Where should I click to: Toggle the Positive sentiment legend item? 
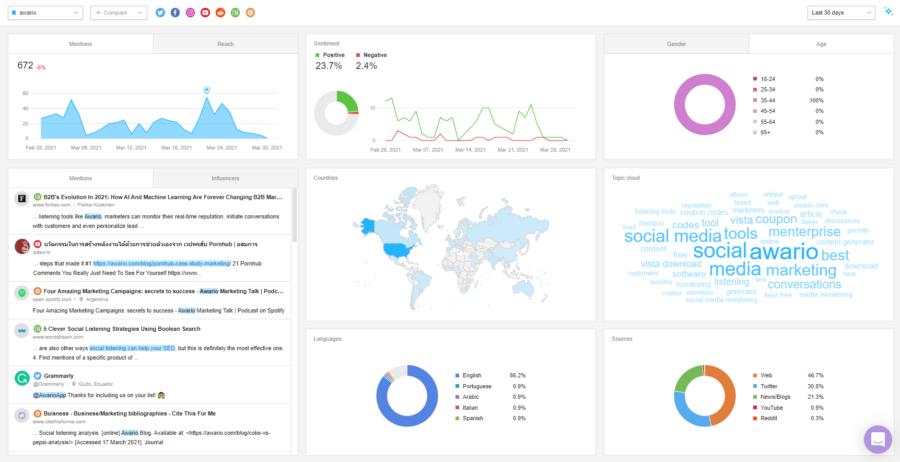(329, 55)
